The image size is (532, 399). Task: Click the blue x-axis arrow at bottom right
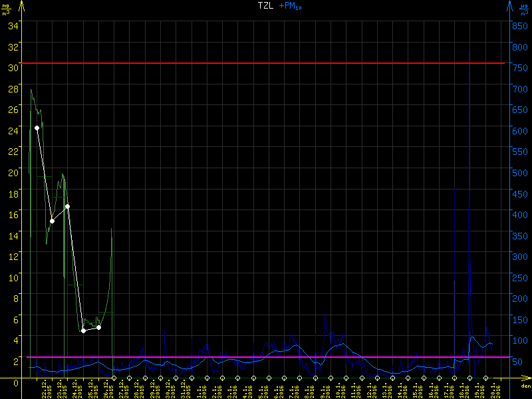[527, 378]
